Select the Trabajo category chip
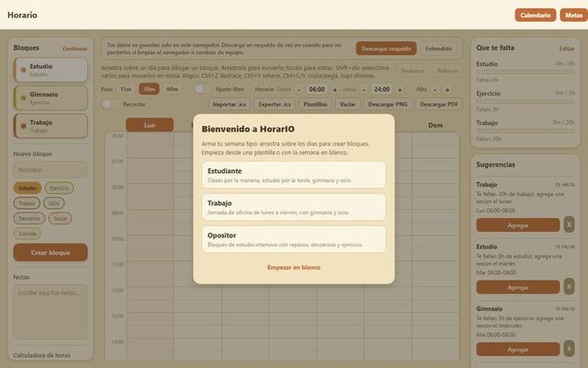This screenshot has width=588, height=368. pyautogui.click(x=27, y=203)
